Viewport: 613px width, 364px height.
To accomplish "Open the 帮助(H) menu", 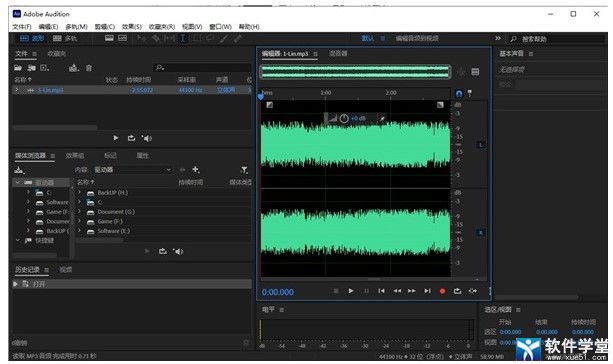I will (249, 27).
